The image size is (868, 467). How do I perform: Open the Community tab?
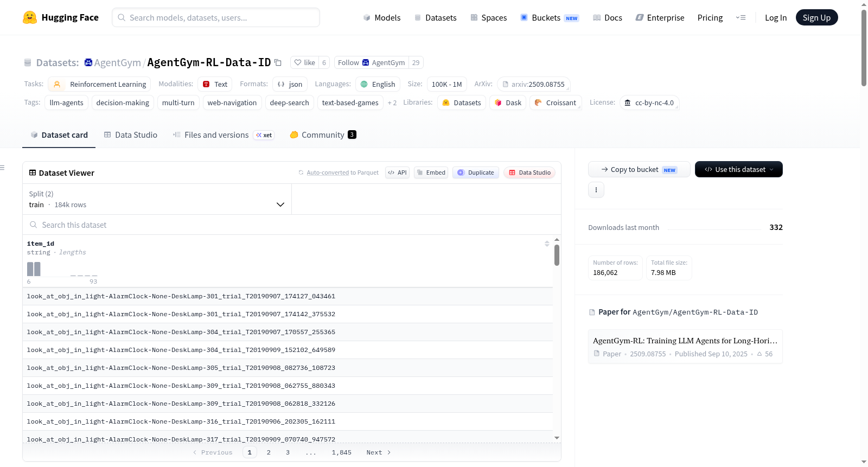(x=323, y=135)
